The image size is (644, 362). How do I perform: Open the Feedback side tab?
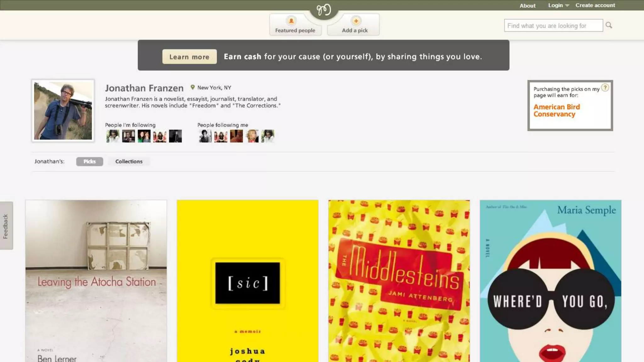(6, 226)
